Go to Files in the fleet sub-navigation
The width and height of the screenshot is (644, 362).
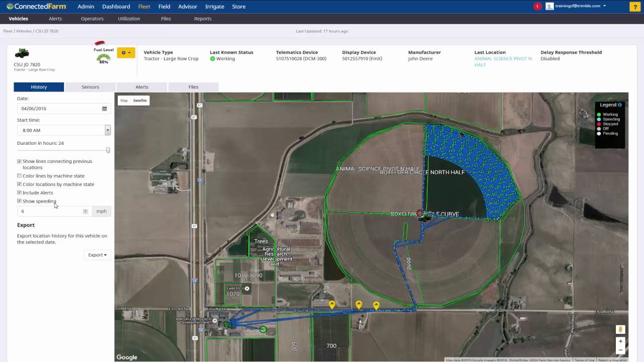[x=166, y=19]
